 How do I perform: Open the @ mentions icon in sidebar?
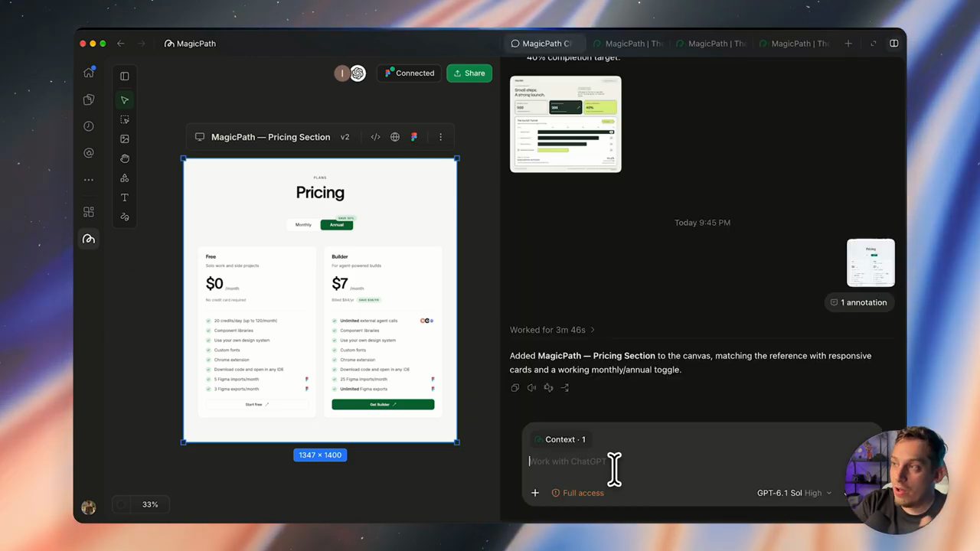[x=89, y=153]
